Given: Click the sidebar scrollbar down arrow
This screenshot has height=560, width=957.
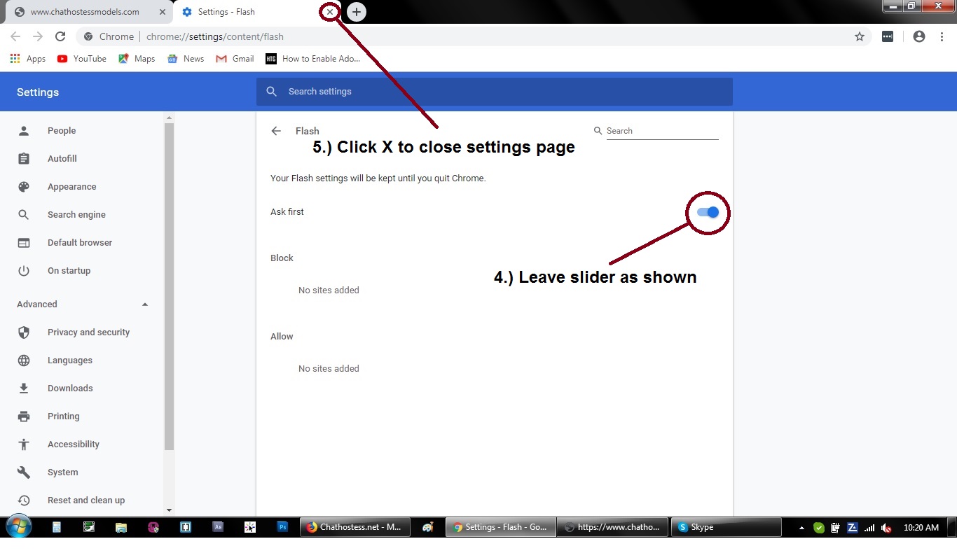Looking at the screenshot, I should [x=169, y=510].
